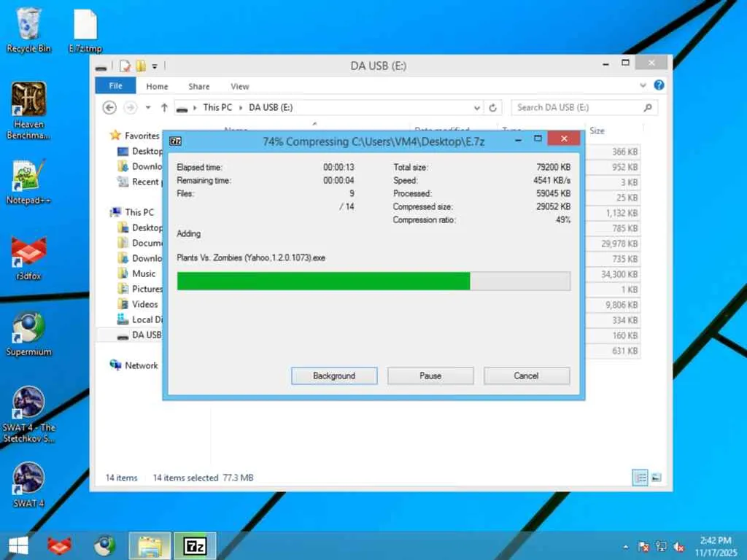Screen dimensions: 747x560
Task: Click the r3dfox taskbar icon
Action: point(60,545)
